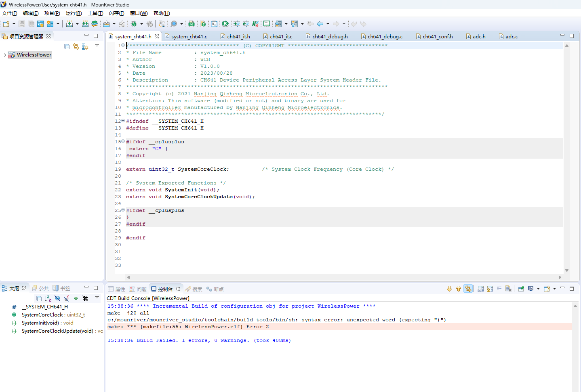Click the New file toolbar icon
Screen dimensions: 581x392
(6, 24)
